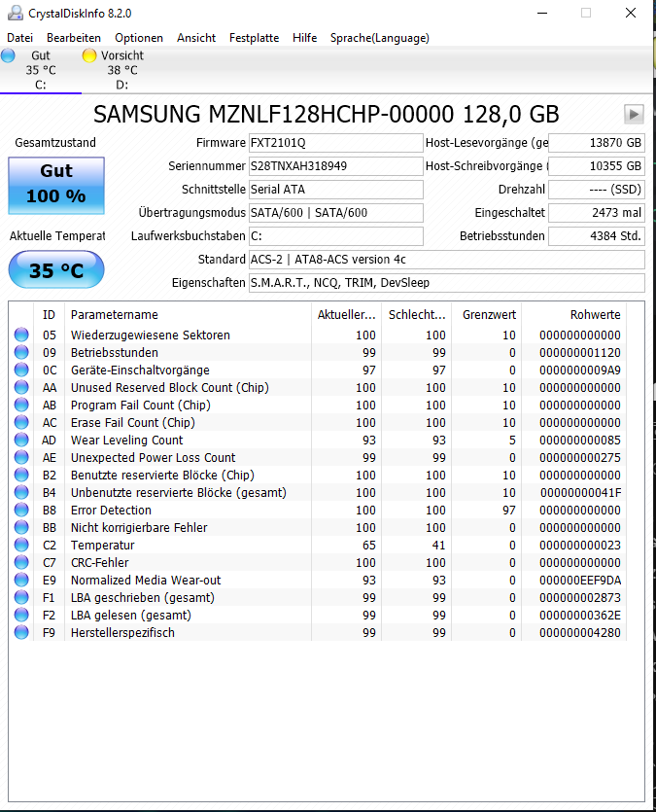Open the Bearbeiten menu
The height and width of the screenshot is (812, 656).
click(x=74, y=38)
